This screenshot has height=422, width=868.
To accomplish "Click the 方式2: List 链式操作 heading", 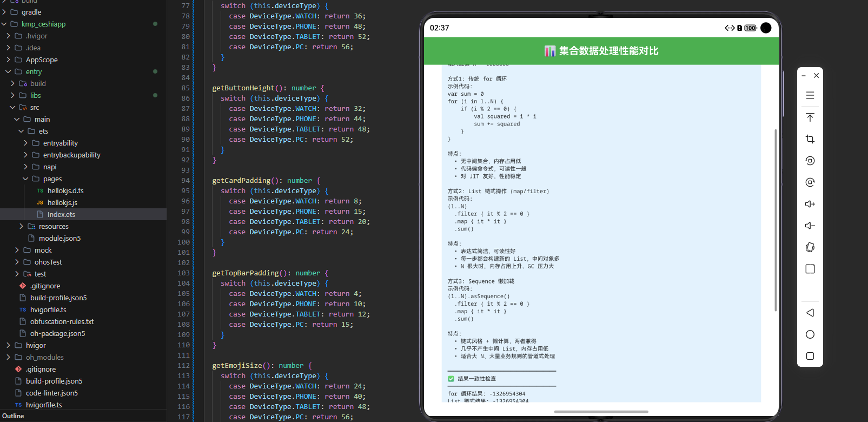I will (498, 191).
